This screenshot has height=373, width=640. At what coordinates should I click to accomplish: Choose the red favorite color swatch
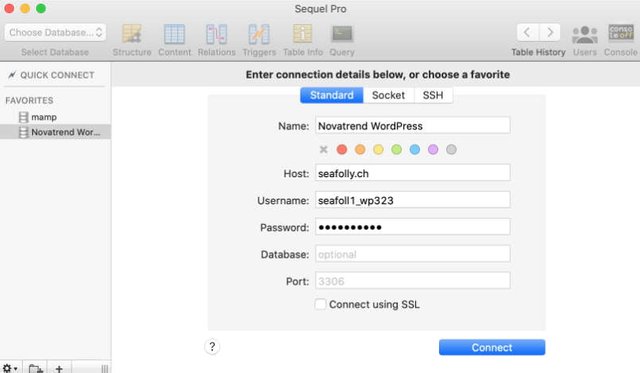click(x=342, y=149)
